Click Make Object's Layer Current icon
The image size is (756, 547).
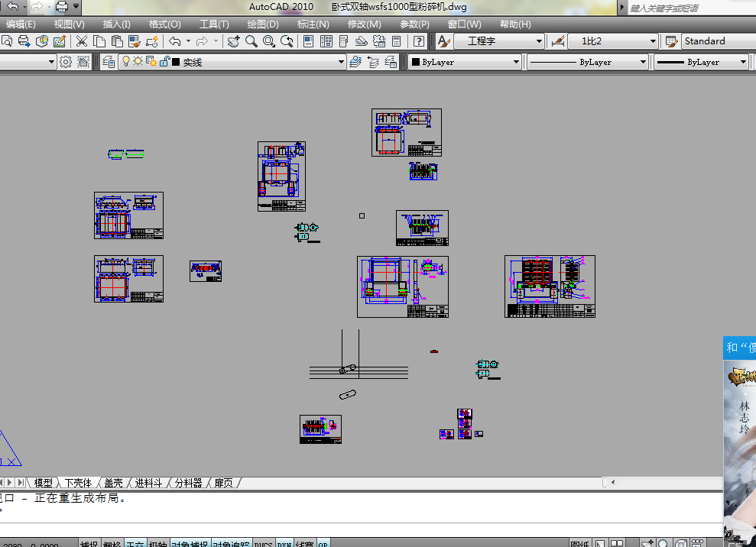[355, 62]
